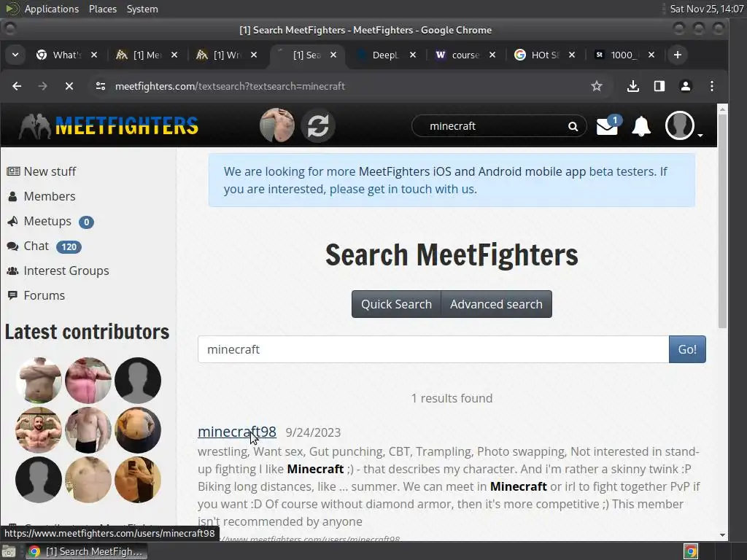Open the System menu
This screenshot has height=560, width=747.
point(142,9)
